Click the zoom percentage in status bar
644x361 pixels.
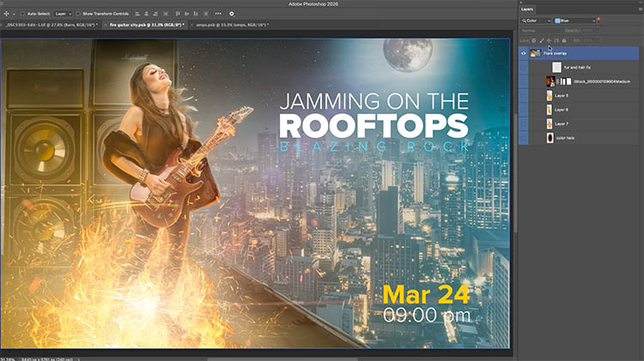(9, 359)
